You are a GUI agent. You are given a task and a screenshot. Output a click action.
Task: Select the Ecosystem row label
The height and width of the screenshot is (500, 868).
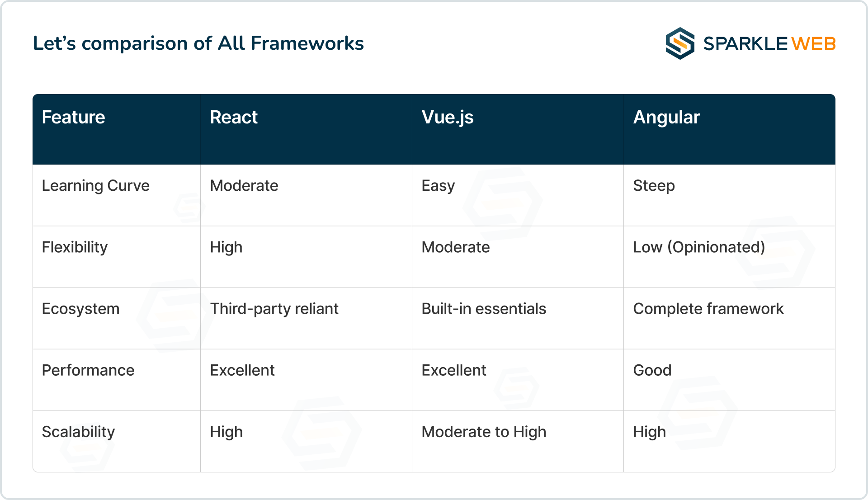[x=80, y=309]
